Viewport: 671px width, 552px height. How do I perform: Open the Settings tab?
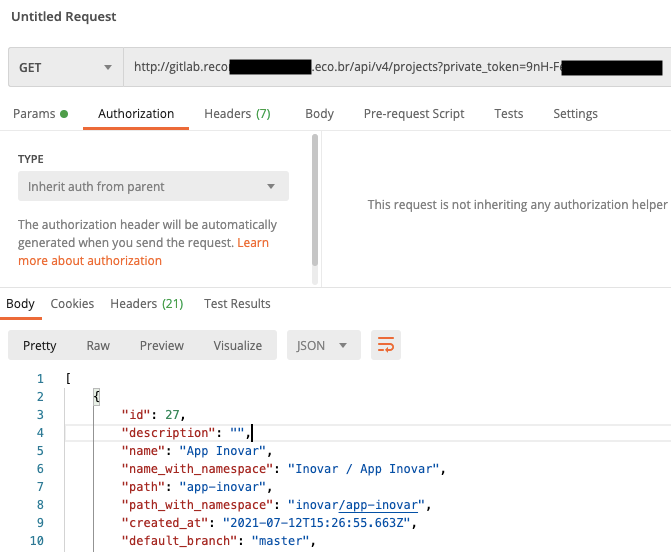pyautogui.click(x=575, y=114)
